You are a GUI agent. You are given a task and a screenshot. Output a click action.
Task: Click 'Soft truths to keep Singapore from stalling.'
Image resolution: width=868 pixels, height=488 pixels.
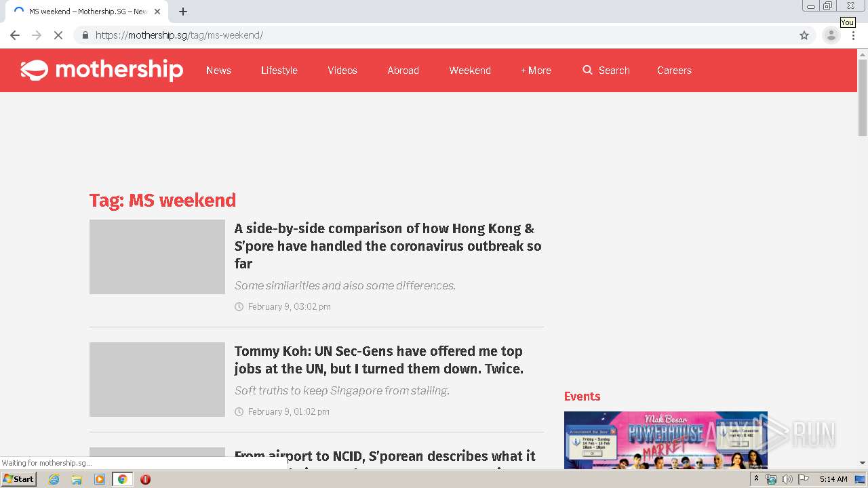342,391
